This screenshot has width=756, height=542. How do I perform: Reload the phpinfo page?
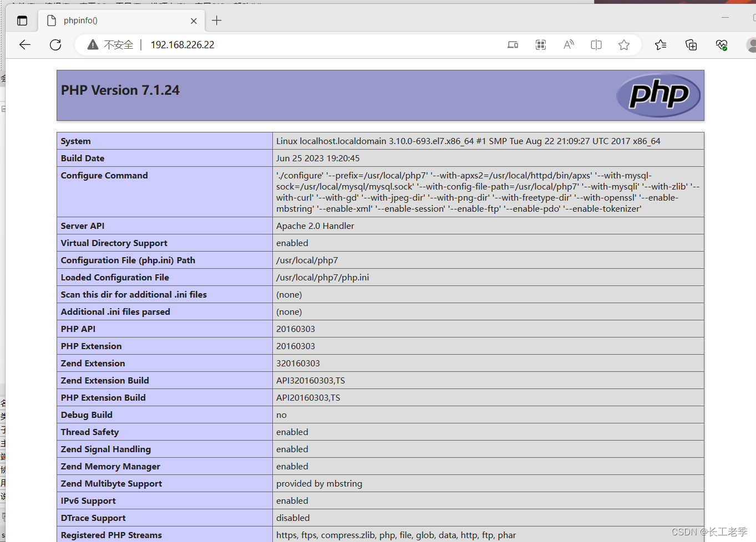[x=55, y=45]
